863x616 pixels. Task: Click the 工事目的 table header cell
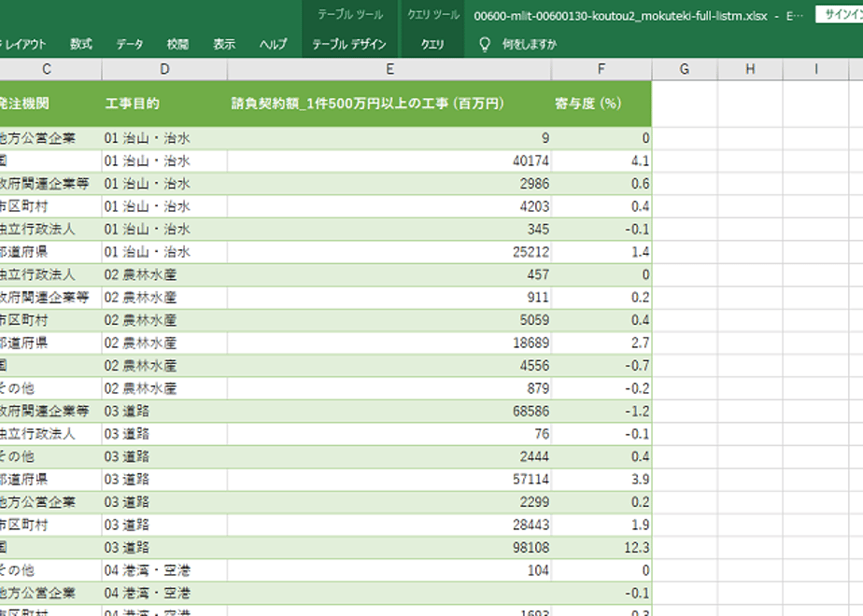(164, 104)
